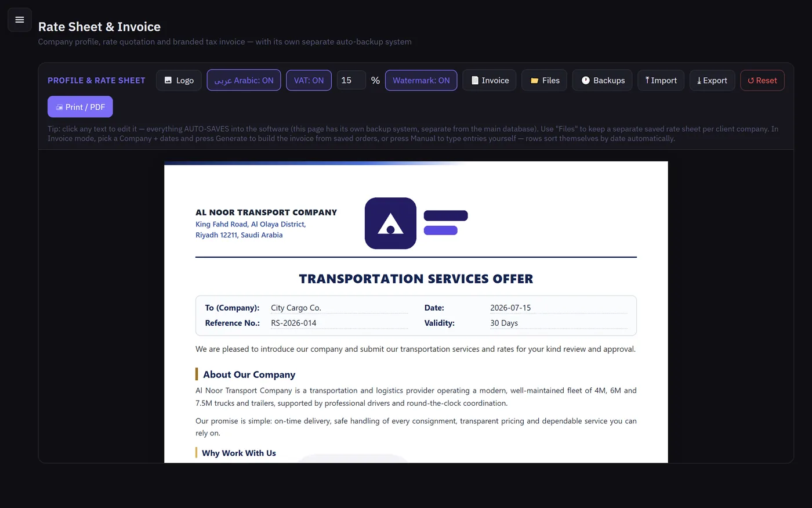Image resolution: width=812 pixels, height=508 pixels.
Task: Edit the TRANSPORTATION SERVICES OFFER title
Action: pos(416,279)
